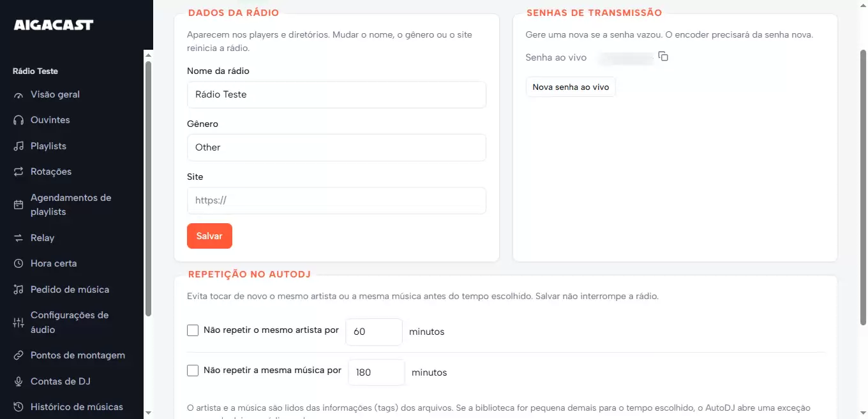Click the Pedido de música icon

pos(19,290)
